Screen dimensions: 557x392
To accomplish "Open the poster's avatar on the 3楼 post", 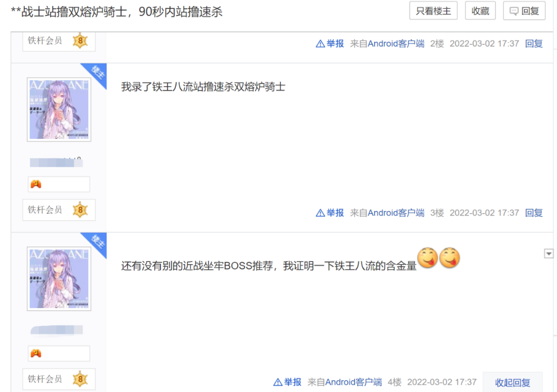I will pyautogui.click(x=59, y=109).
